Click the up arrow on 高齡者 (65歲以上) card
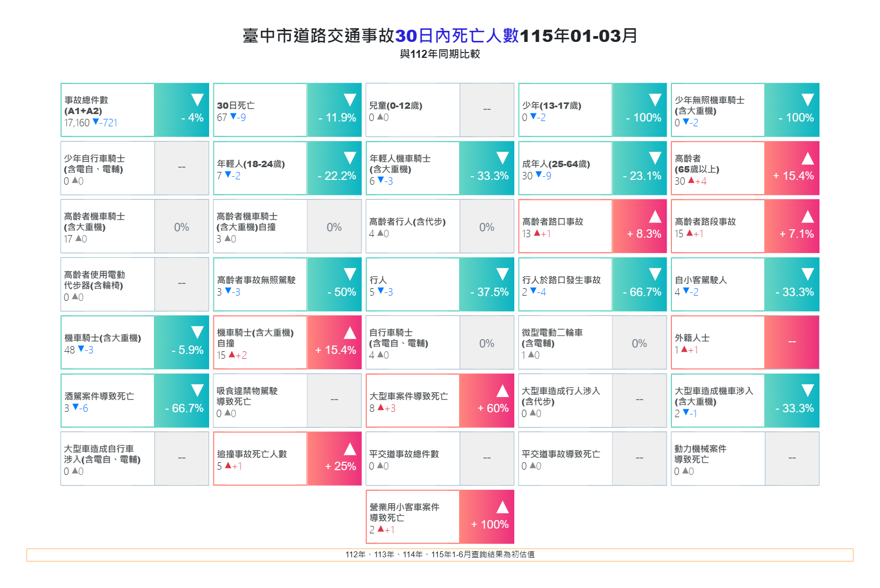Viewport: 880px width, 588px height. 808,158
